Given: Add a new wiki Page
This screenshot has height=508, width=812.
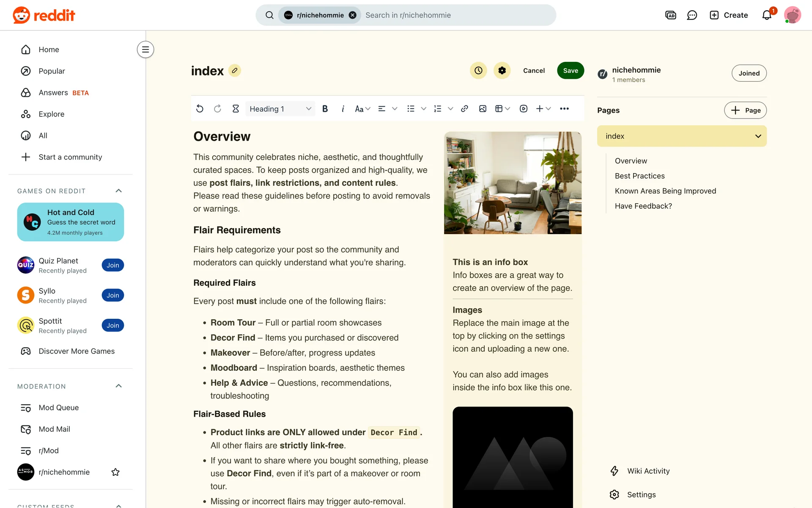Looking at the screenshot, I should (745, 110).
